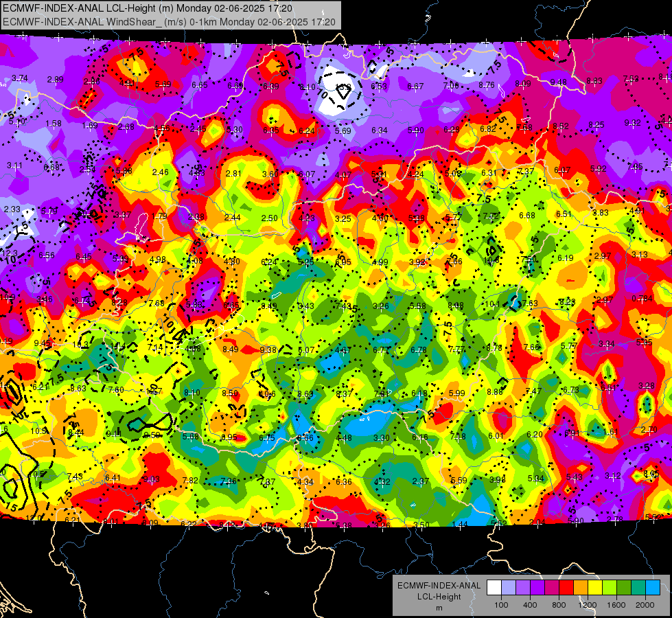Click the wind shear value '8.76'
The image size is (672, 618).
[487, 85]
